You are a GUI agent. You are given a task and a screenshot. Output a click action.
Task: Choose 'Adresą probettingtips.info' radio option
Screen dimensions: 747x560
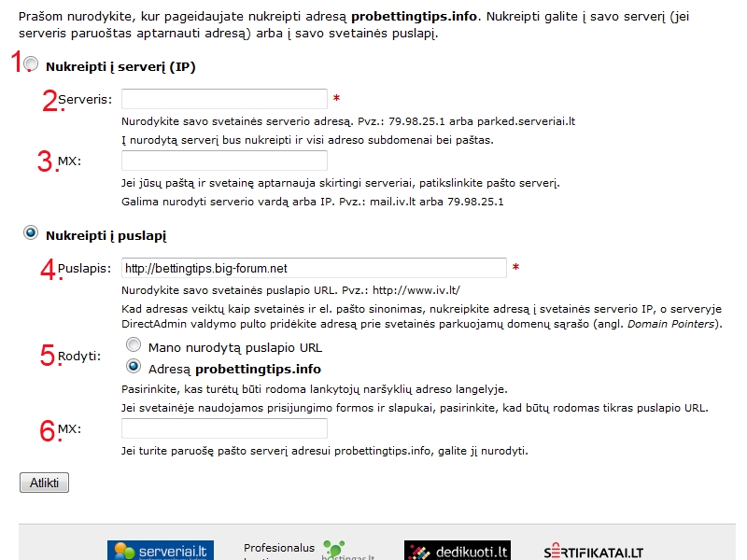click(134, 366)
